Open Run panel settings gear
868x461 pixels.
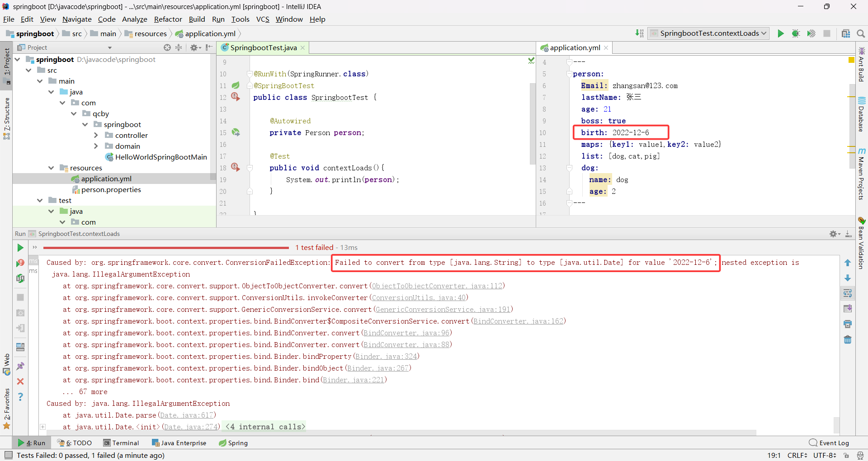[x=835, y=234]
